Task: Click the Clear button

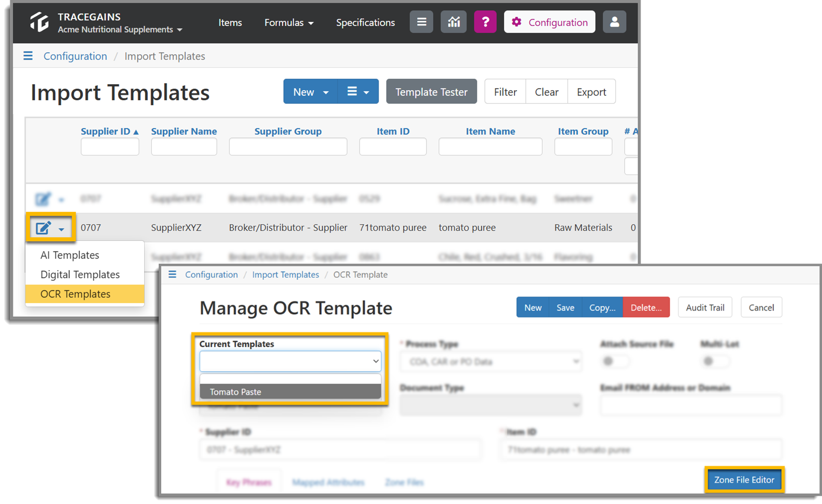Action: point(546,91)
